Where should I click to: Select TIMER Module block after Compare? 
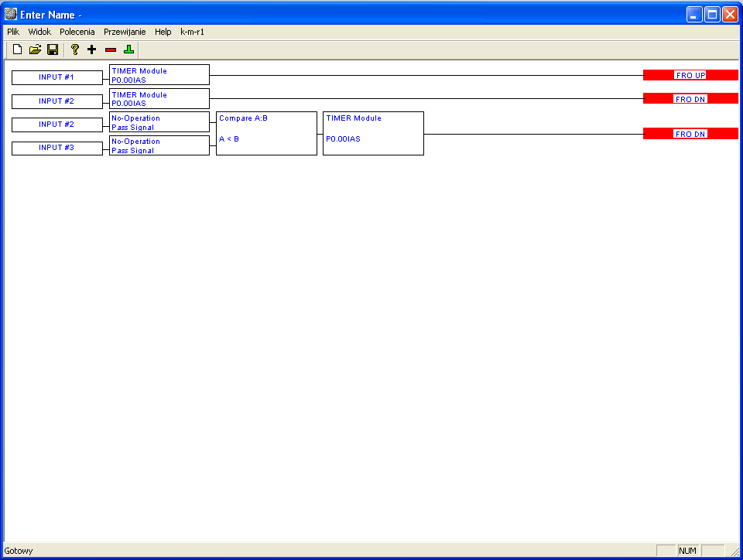click(x=373, y=134)
